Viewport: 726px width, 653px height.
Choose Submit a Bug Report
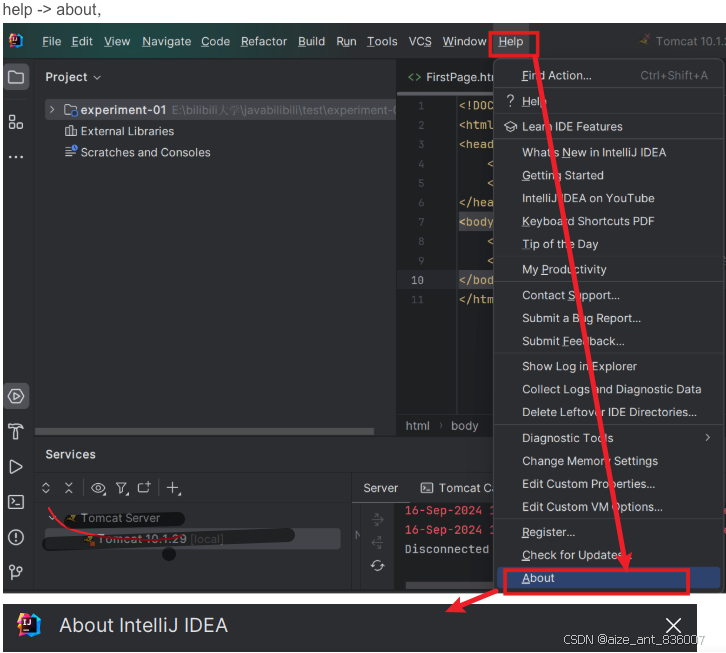(609, 318)
